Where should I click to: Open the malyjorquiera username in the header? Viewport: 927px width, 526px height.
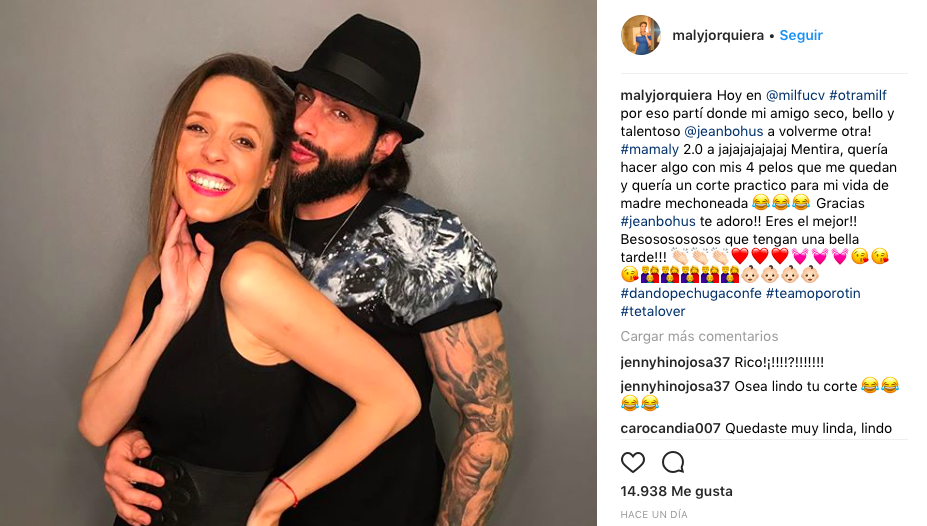point(718,35)
